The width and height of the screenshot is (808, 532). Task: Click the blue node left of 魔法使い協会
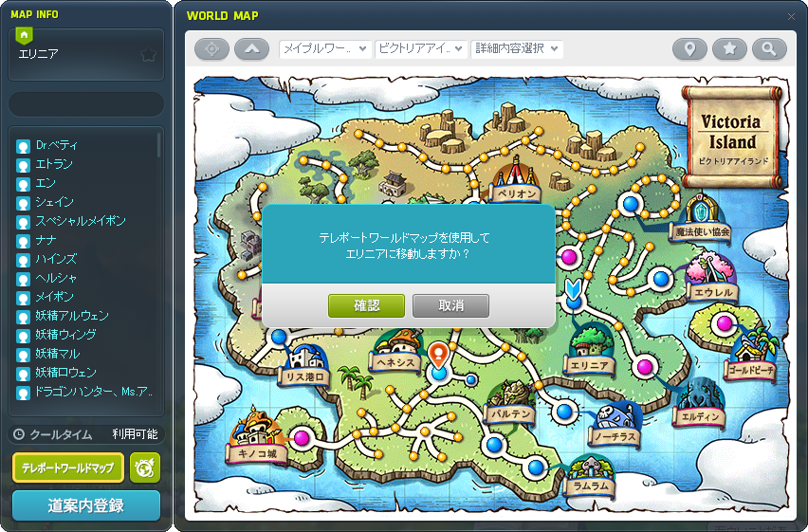click(x=631, y=204)
